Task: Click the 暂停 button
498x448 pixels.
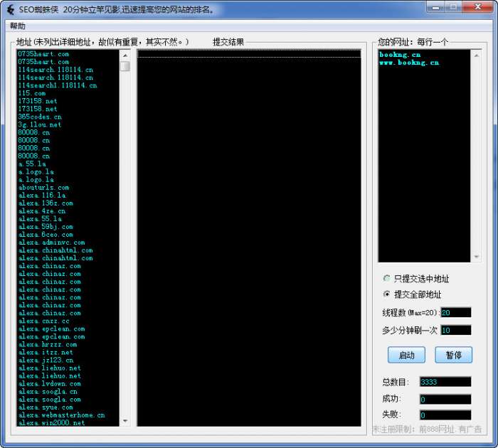Action: 453,355
